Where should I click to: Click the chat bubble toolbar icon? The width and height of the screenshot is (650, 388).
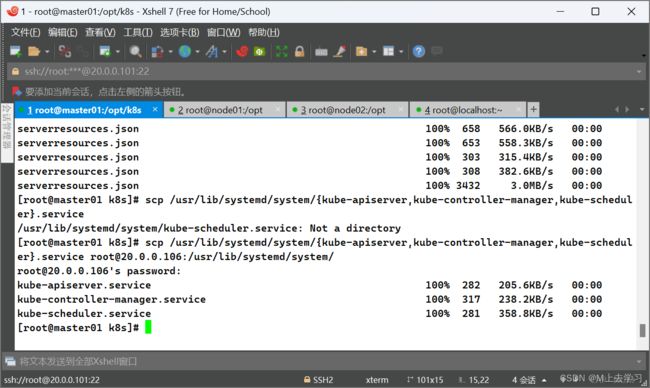[x=437, y=51]
